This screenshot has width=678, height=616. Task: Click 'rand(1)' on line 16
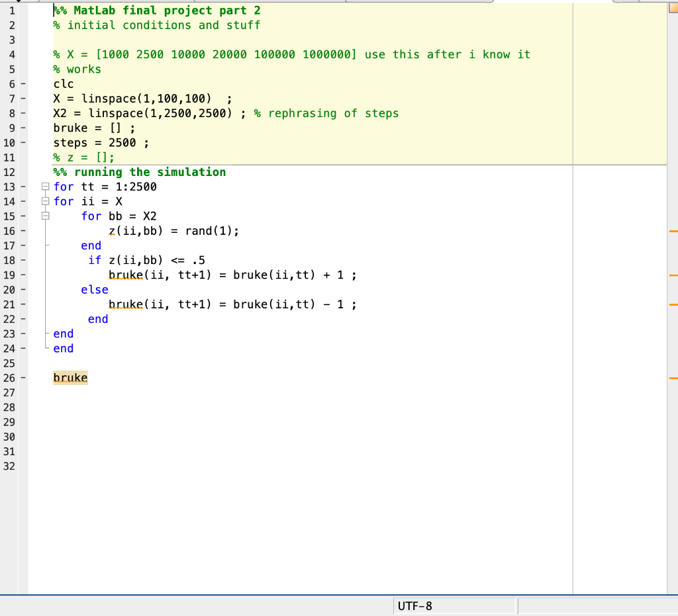209,231
